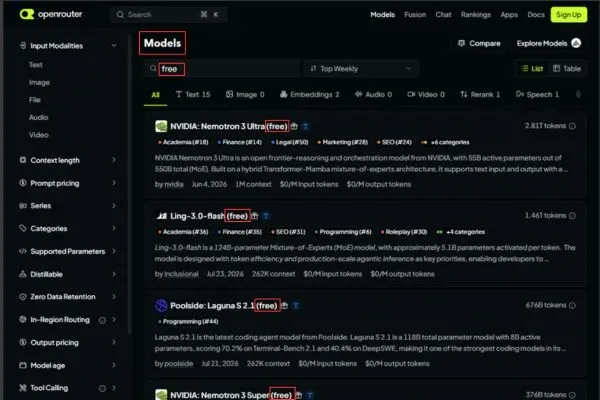Select the Audio input modality filter
This screenshot has width=600, height=400.
pyautogui.click(x=38, y=118)
